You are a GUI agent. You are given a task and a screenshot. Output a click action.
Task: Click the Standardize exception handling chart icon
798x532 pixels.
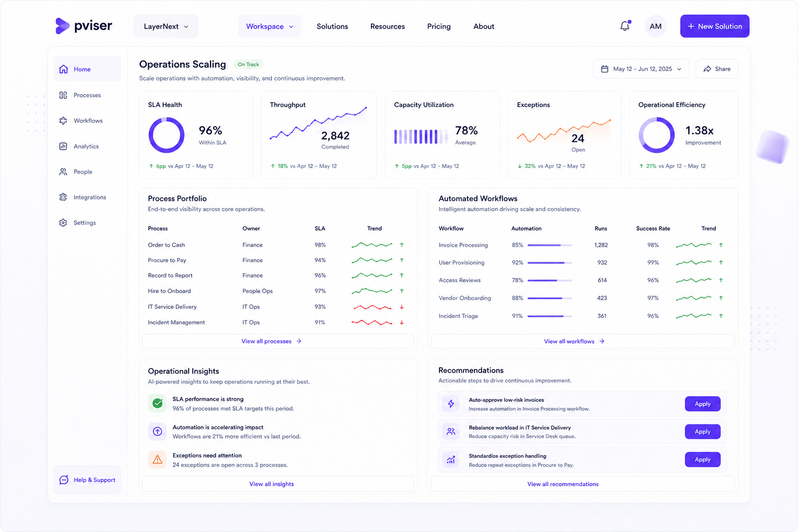coord(450,460)
